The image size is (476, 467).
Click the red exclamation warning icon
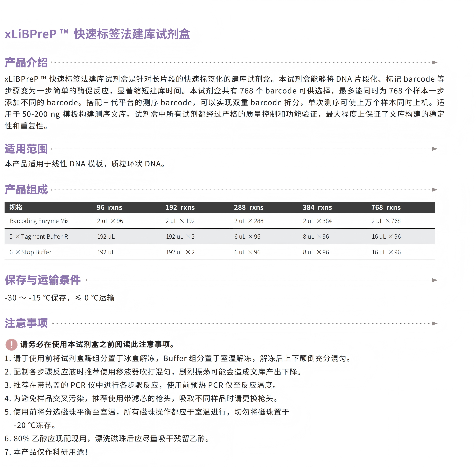pos(11,345)
